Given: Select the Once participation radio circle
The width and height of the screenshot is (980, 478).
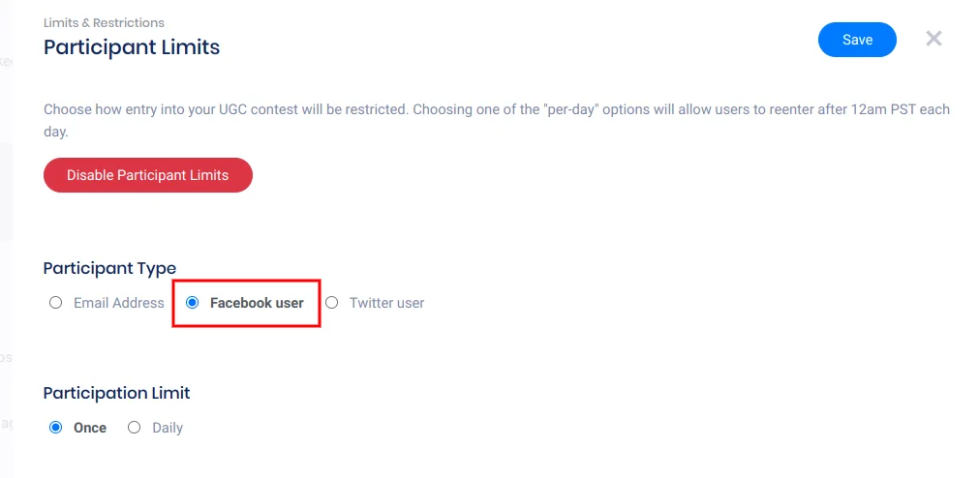Looking at the screenshot, I should (x=55, y=428).
